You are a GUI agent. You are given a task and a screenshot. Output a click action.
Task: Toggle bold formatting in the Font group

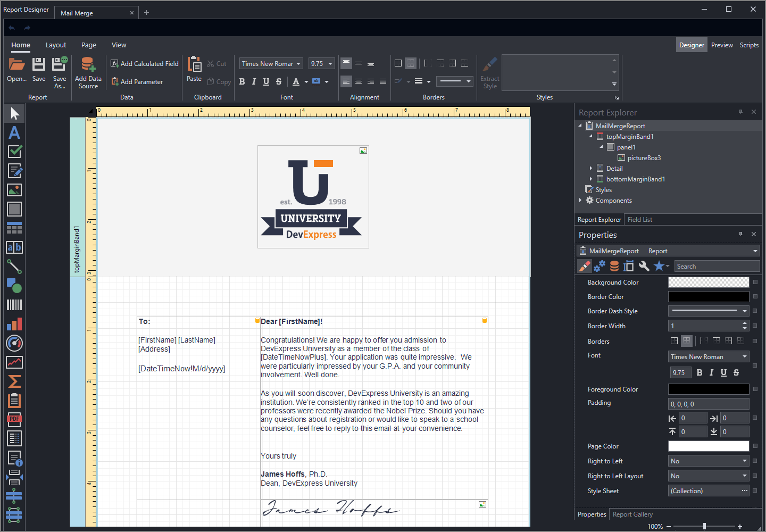coord(242,81)
